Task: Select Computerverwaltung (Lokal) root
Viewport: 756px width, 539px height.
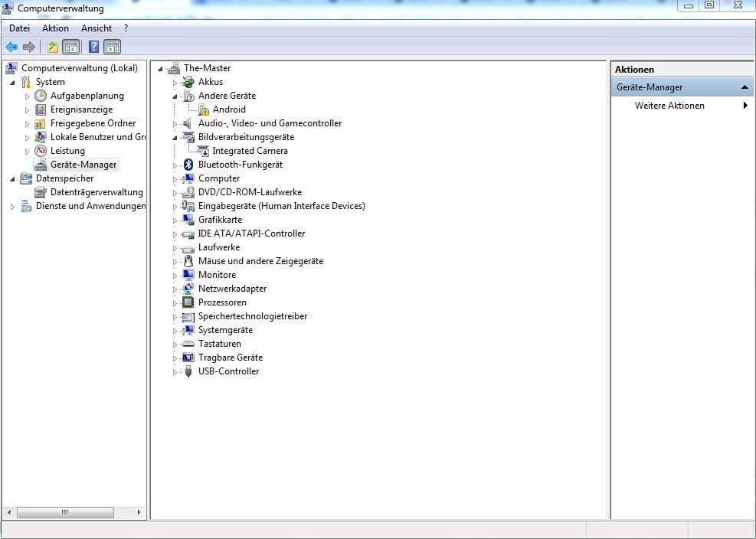Action: click(80, 68)
